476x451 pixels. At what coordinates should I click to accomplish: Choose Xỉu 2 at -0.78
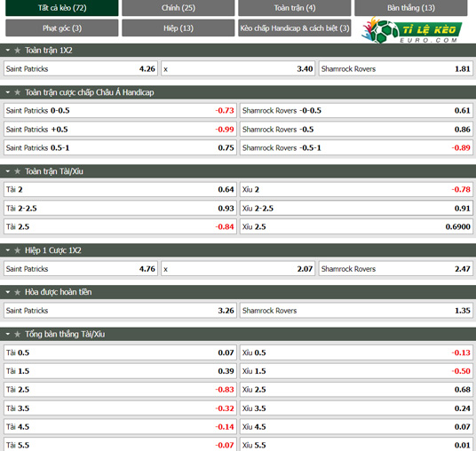pyautogui.click(x=356, y=190)
